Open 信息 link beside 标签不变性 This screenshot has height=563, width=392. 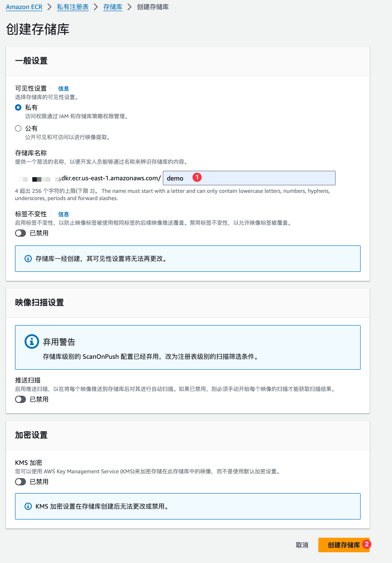[63, 214]
